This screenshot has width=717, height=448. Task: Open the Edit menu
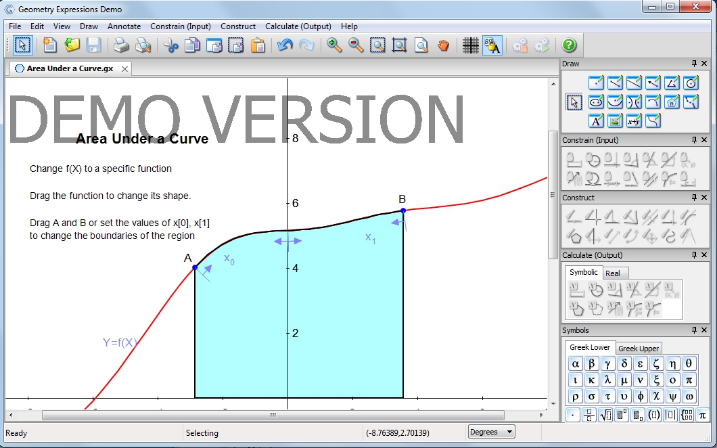37,26
